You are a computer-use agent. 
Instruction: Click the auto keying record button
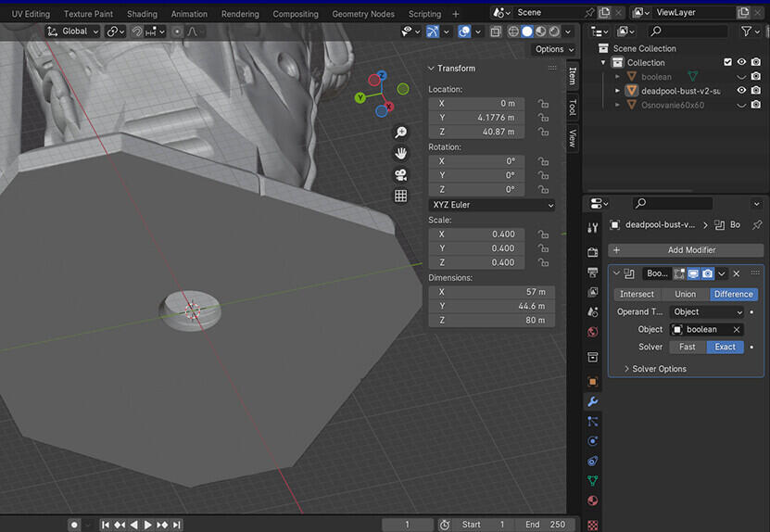pyautogui.click(x=74, y=525)
